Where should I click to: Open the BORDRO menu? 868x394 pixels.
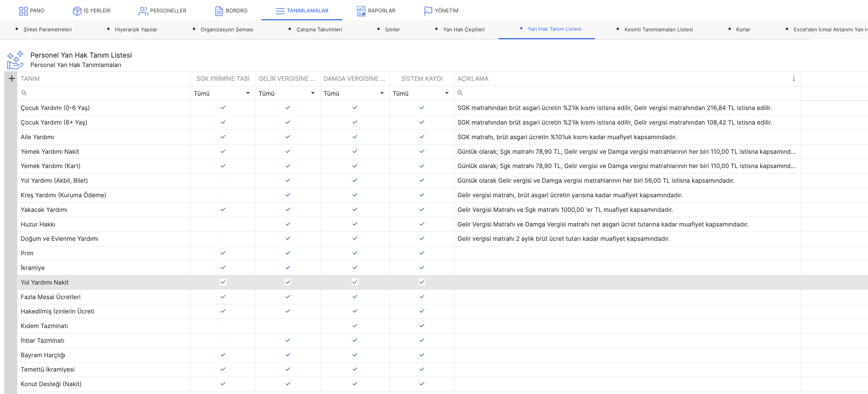pos(231,11)
